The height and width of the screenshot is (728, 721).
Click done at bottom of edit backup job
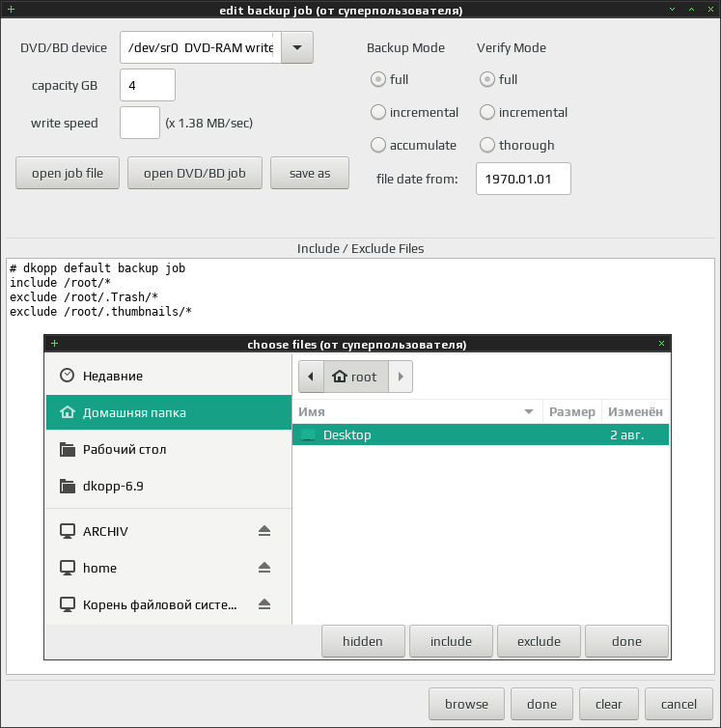[x=541, y=704]
